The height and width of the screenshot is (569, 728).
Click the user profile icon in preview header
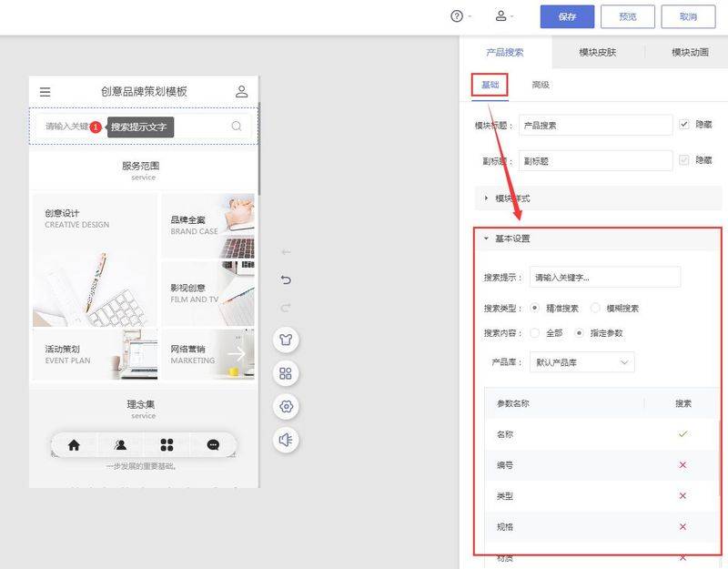(x=241, y=91)
